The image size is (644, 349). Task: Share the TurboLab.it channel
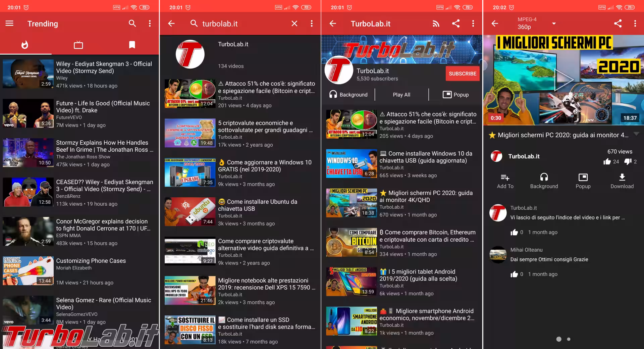(455, 23)
